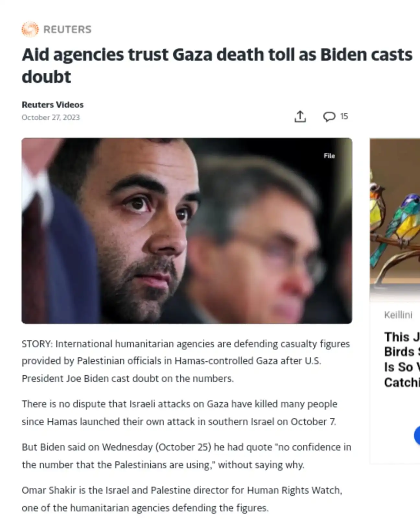
Task: Open the Birds ad headline text
Action: [402, 359]
